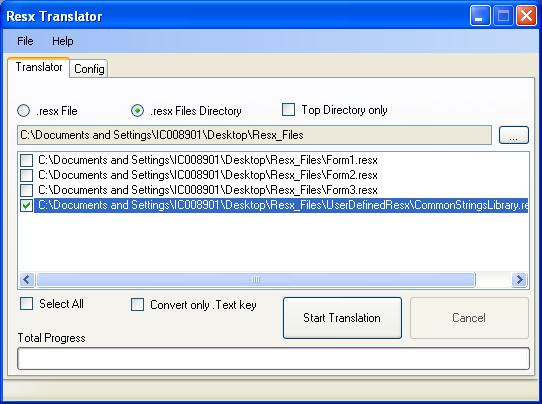Check the Form1.resx file checkbox
Viewport: 542px width, 404px height.
click(x=27, y=160)
